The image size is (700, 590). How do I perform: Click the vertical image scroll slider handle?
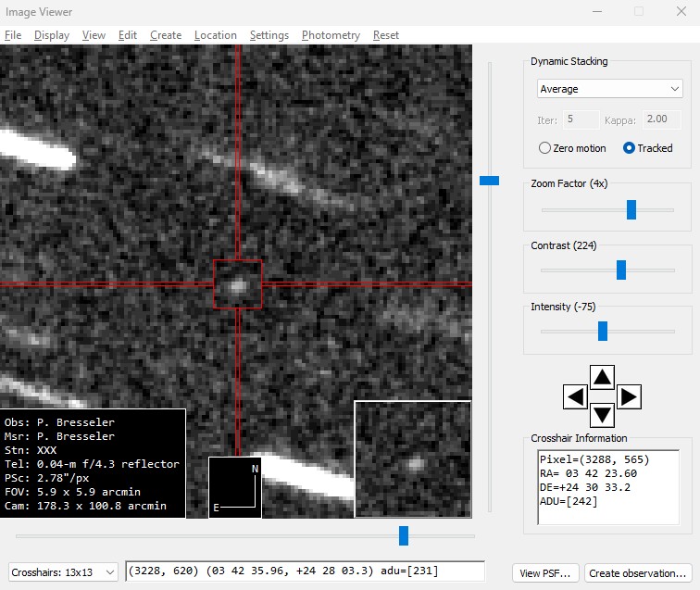tap(489, 181)
